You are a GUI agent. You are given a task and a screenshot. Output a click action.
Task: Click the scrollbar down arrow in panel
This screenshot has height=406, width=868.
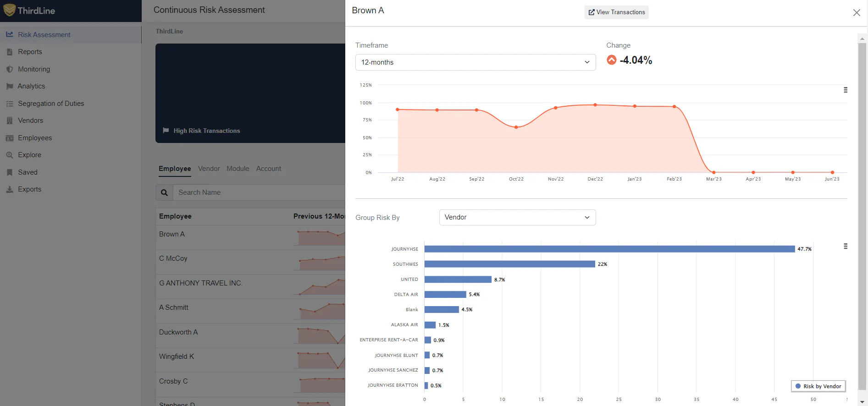point(862,402)
